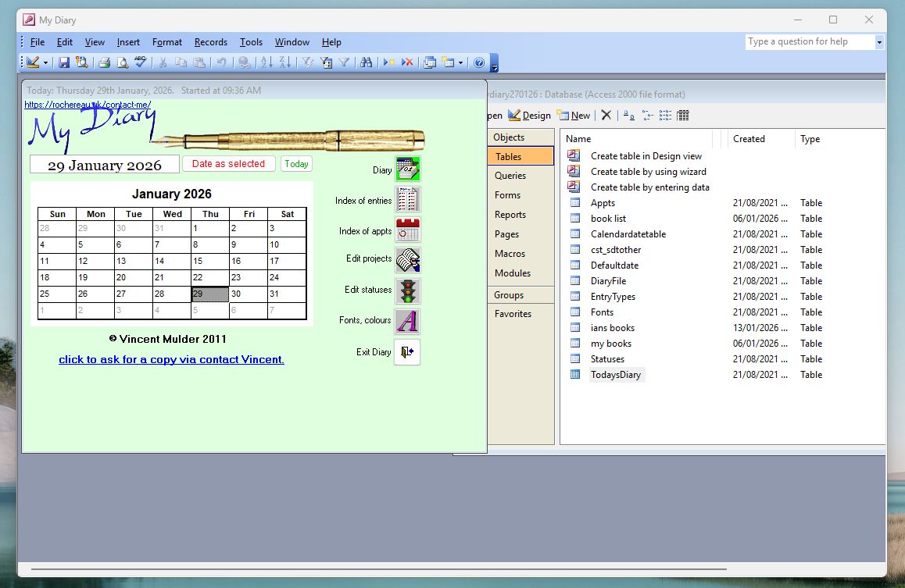Click the 'ask for a copy' link
This screenshot has height=588, width=905.
[x=171, y=359]
